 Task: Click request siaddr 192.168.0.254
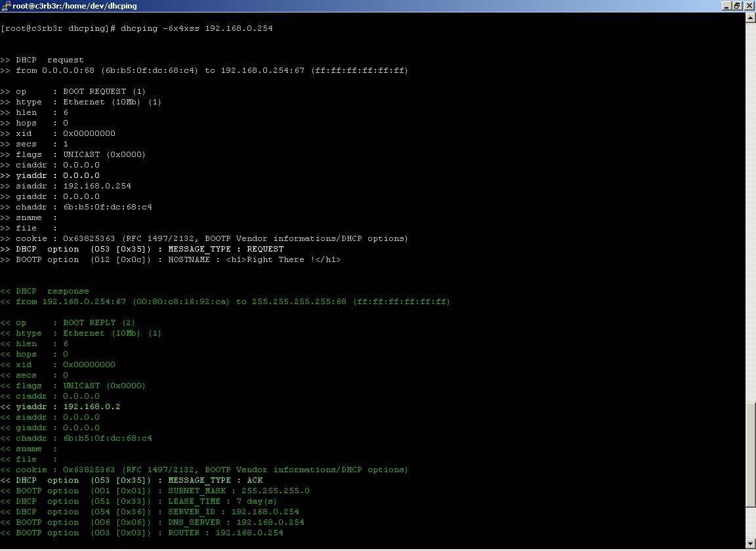click(x=97, y=187)
